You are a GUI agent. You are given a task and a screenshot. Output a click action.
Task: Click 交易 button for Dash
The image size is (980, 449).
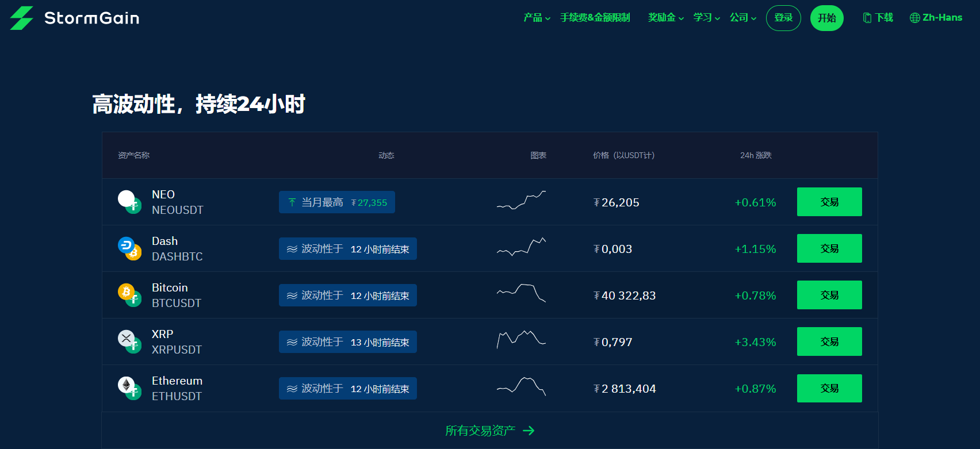click(829, 248)
